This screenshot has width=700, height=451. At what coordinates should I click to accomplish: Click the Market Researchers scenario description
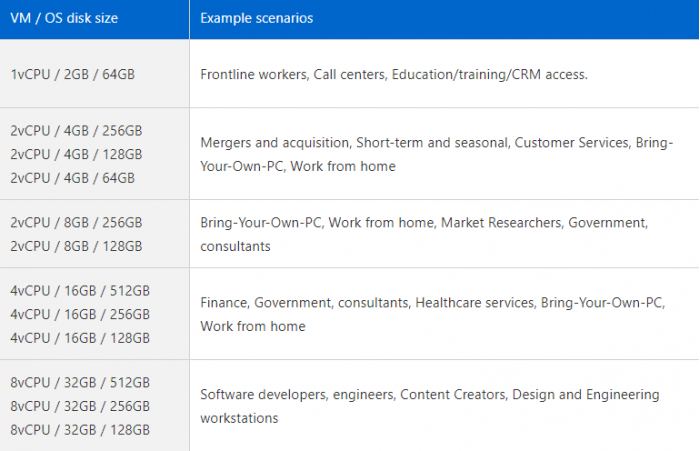coord(500,222)
